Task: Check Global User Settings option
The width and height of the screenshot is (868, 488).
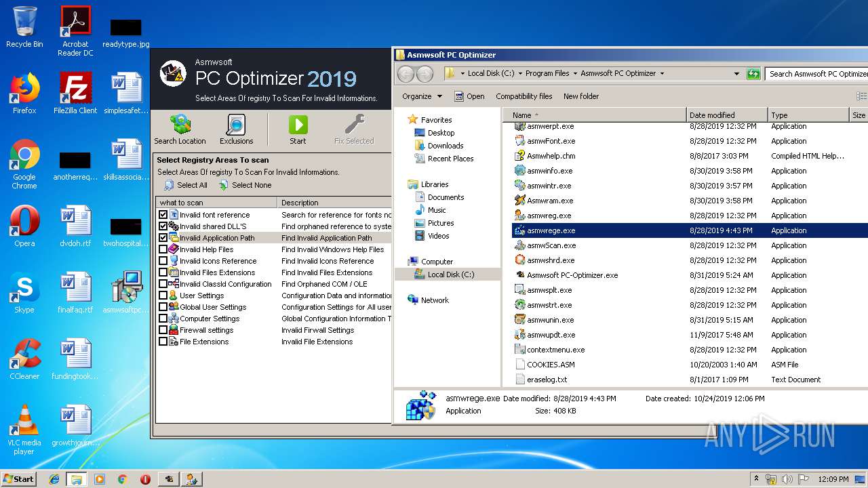Action: coord(163,307)
